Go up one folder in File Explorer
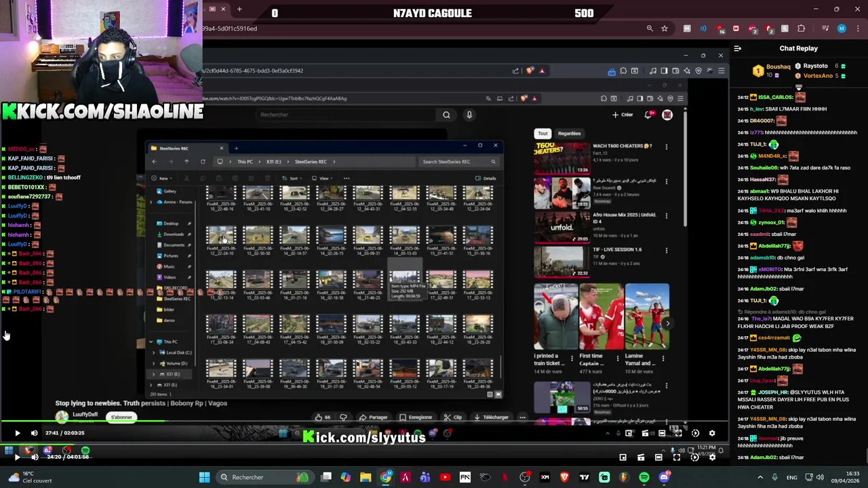 click(x=186, y=161)
